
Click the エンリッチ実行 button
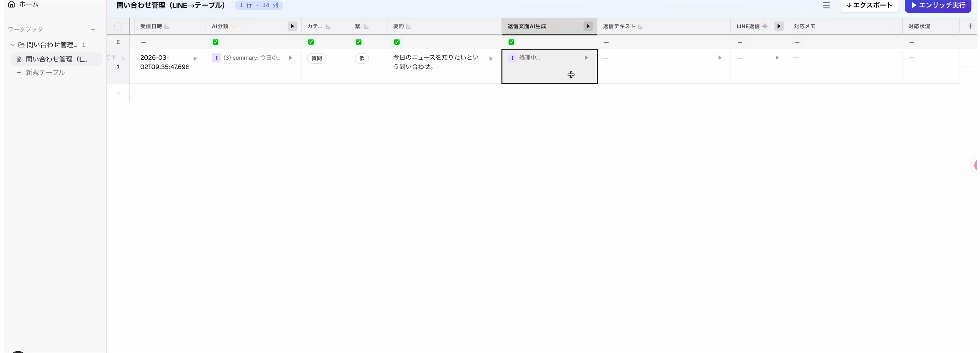pyautogui.click(x=938, y=5)
